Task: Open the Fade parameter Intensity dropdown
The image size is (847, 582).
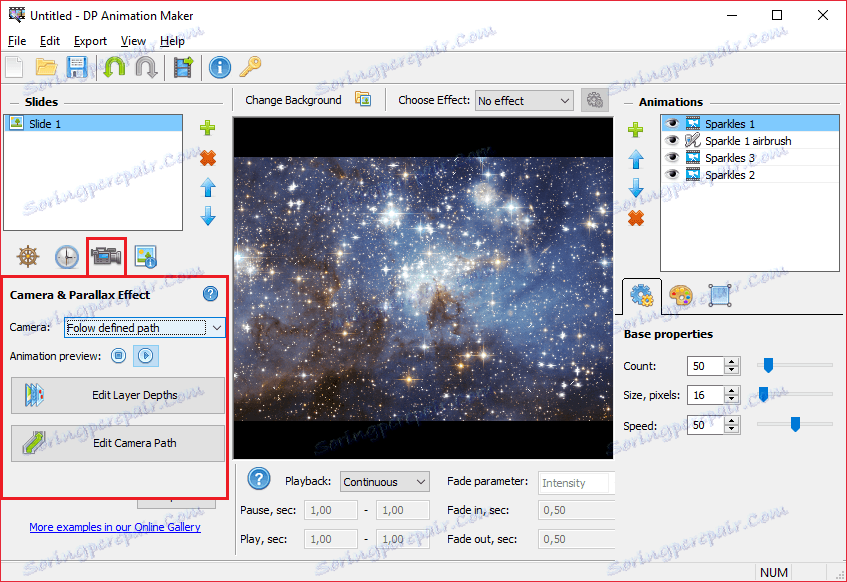Action: tap(576, 483)
